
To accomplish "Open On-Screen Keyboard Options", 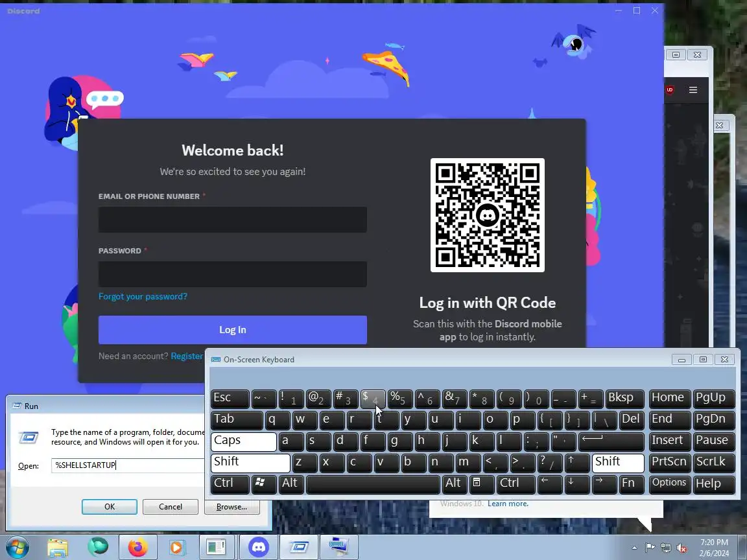I will click(669, 484).
